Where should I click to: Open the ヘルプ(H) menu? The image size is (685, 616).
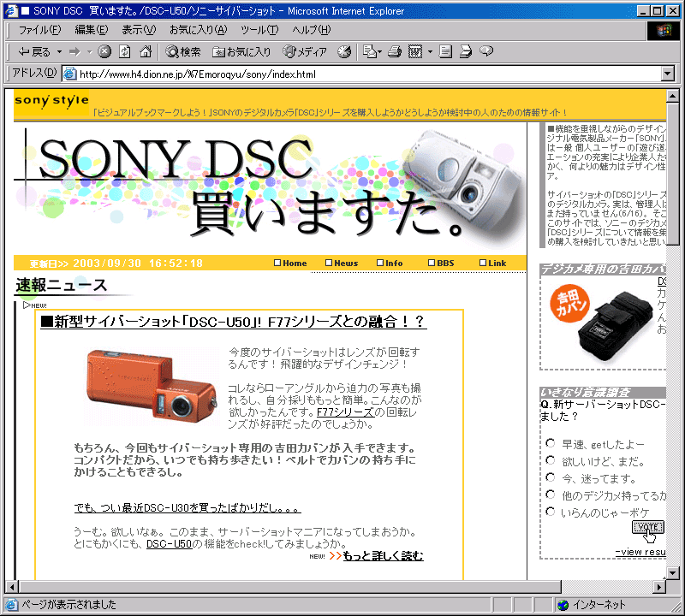312,30
